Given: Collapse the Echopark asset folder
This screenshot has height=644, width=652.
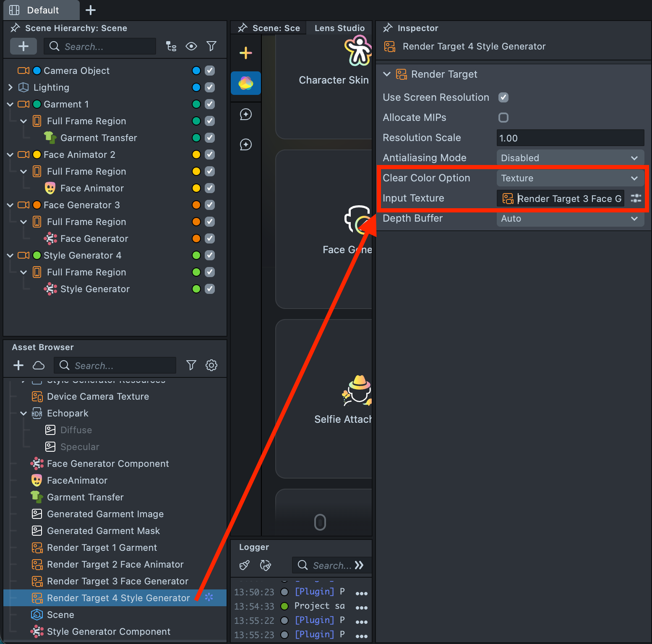Looking at the screenshot, I should tap(24, 413).
